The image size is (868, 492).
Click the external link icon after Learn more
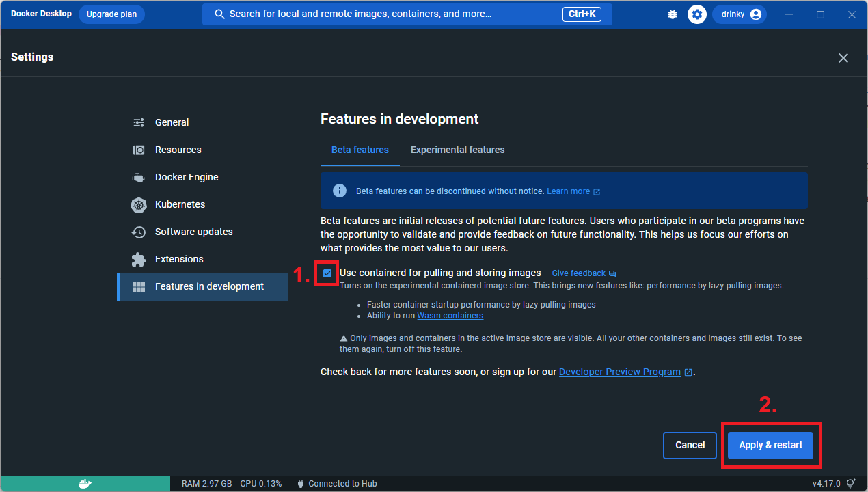tap(597, 192)
